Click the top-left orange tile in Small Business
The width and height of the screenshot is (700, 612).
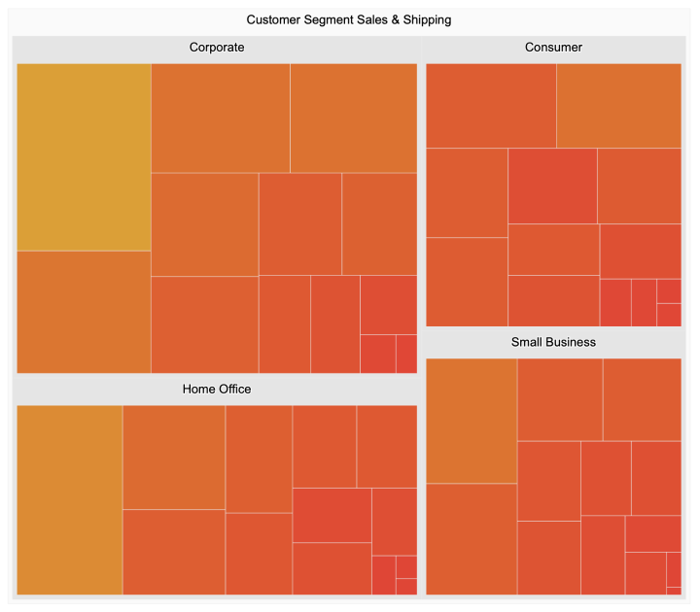click(x=472, y=420)
